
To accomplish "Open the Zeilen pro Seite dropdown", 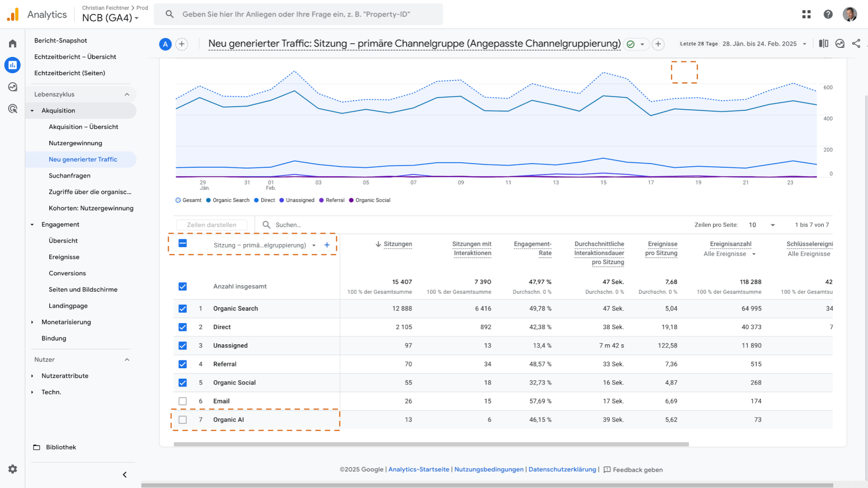I will tap(762, 225).
